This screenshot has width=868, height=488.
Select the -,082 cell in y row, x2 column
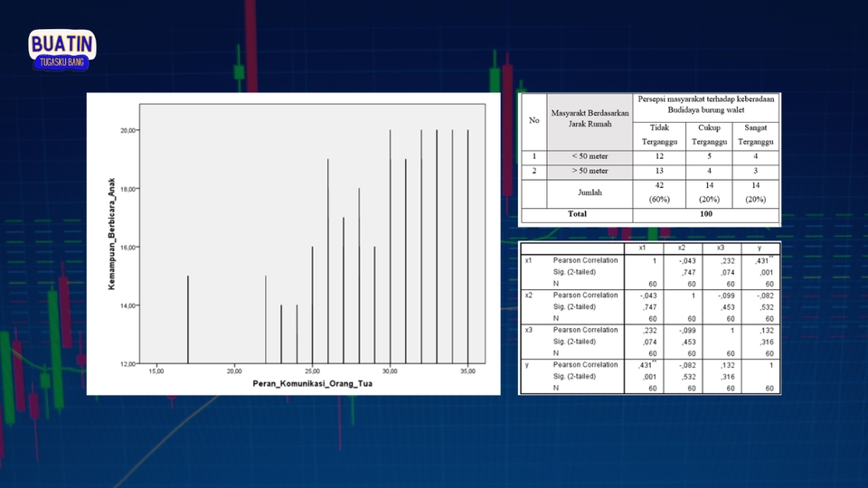tap(686, 365)
